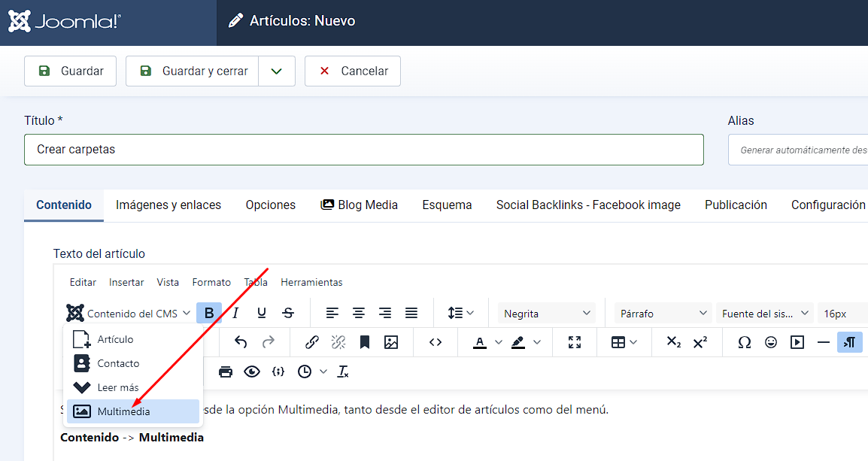Click the Cancelar button
868x461 pixels.
tap(352, 71)
